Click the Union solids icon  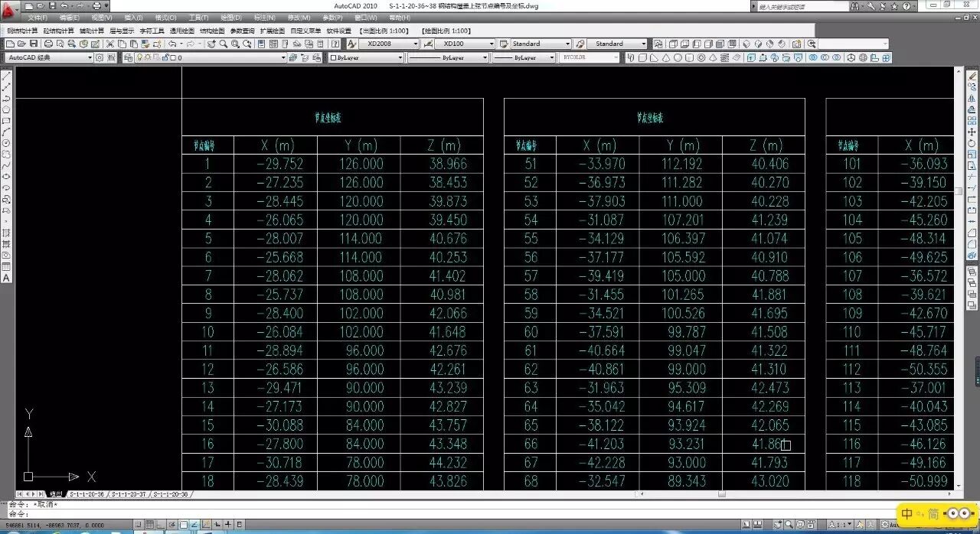[x=813, y=57]
